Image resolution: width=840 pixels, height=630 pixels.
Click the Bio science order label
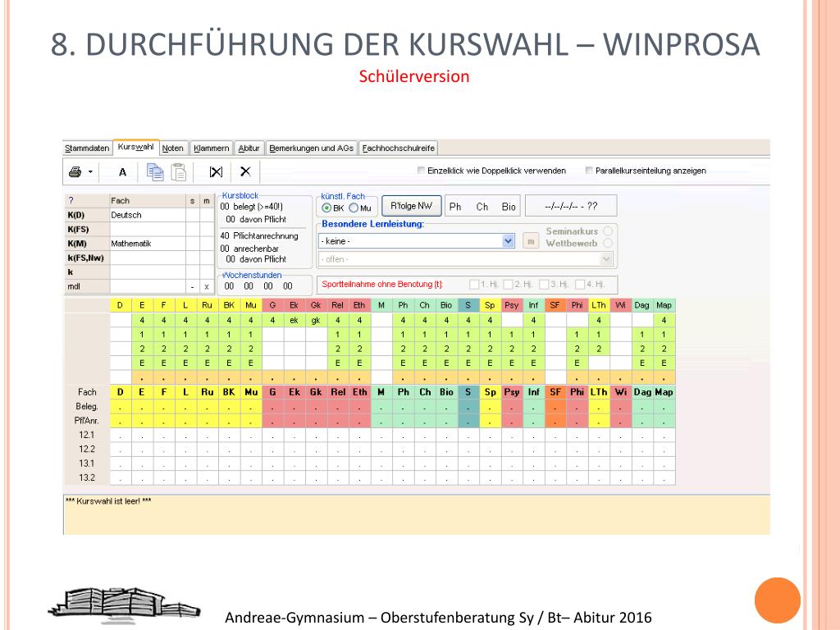pyautogui.click(x=509, y=207)
